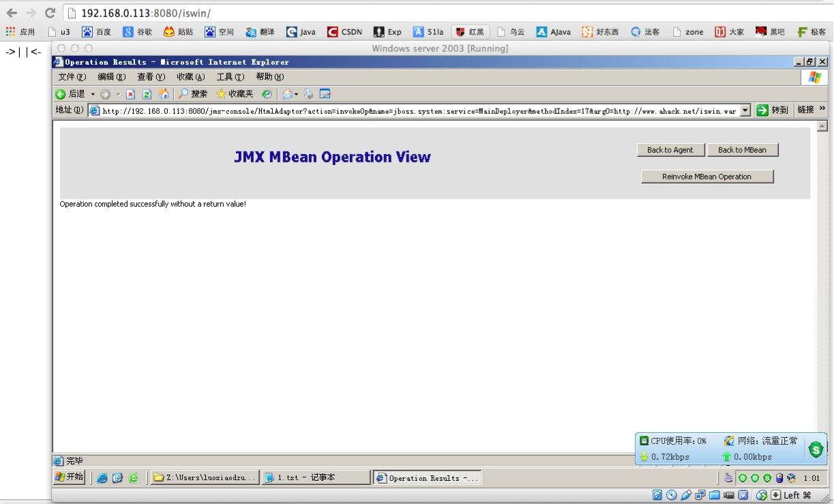The height and width of the screenshot is (504, 834).
Task: Expand the address bar URL dropdown
Action: point(745,110)
